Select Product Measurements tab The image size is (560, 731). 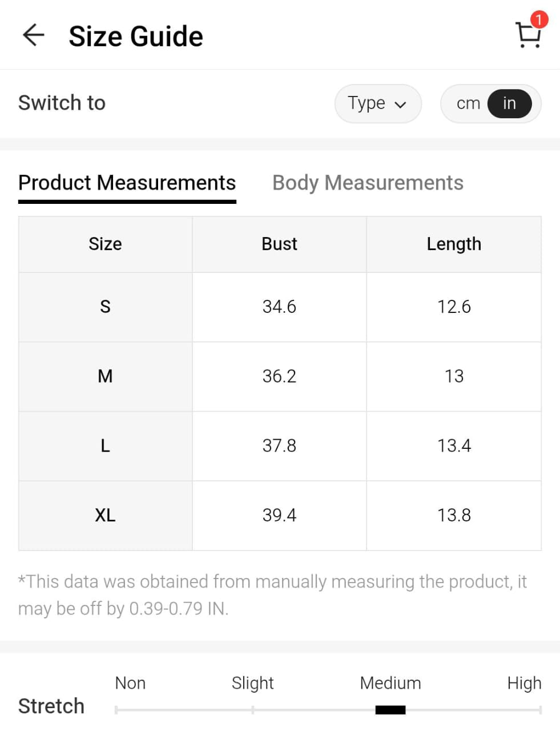[127, 183]
